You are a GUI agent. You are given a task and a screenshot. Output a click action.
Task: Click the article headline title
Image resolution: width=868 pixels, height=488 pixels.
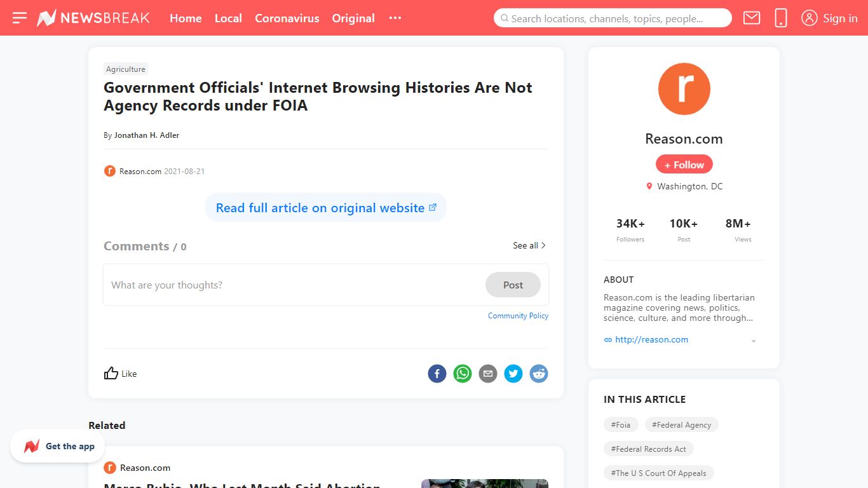(x=318, y=97)
